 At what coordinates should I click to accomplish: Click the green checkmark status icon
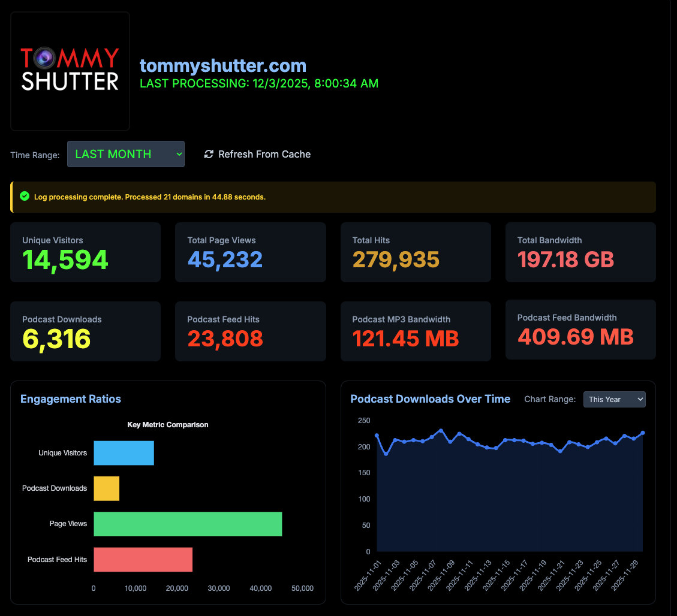click(x=25, y=197)
